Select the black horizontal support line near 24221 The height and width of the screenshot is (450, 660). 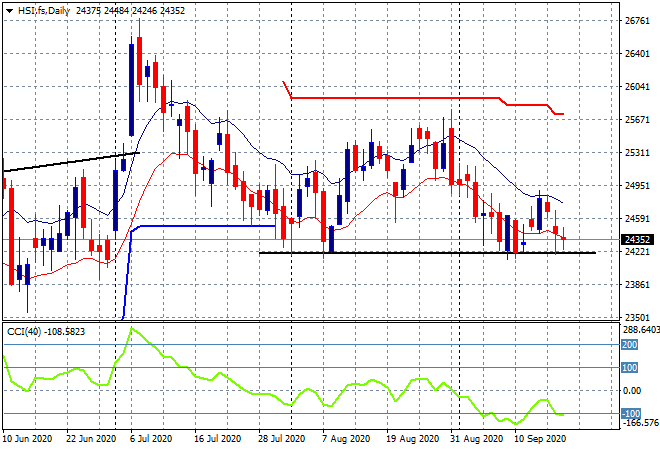[427, 253]
